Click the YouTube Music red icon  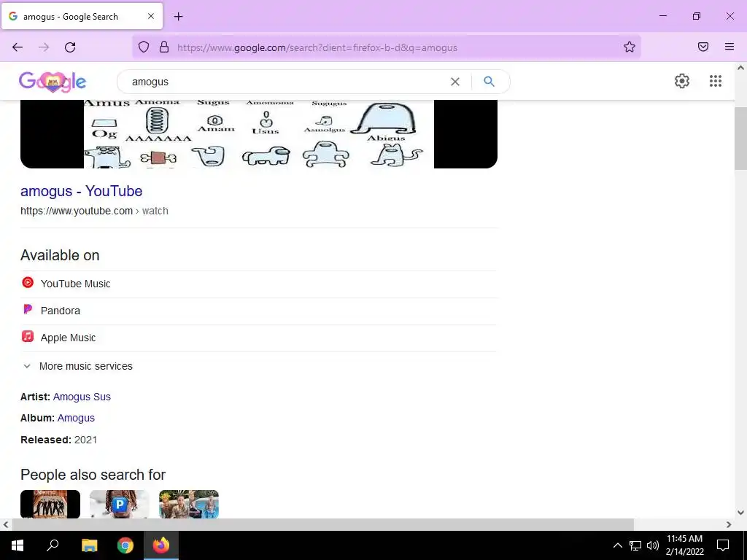click(x=28, y=283)
